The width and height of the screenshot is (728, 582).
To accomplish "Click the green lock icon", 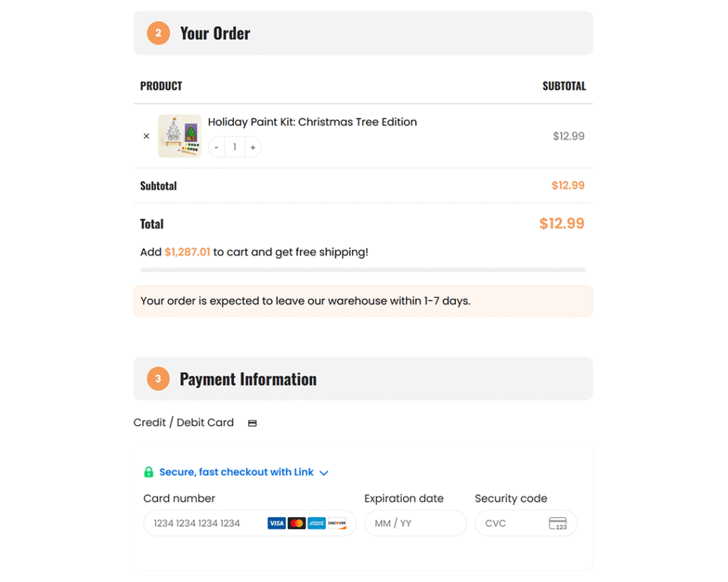I will [149, 472].
